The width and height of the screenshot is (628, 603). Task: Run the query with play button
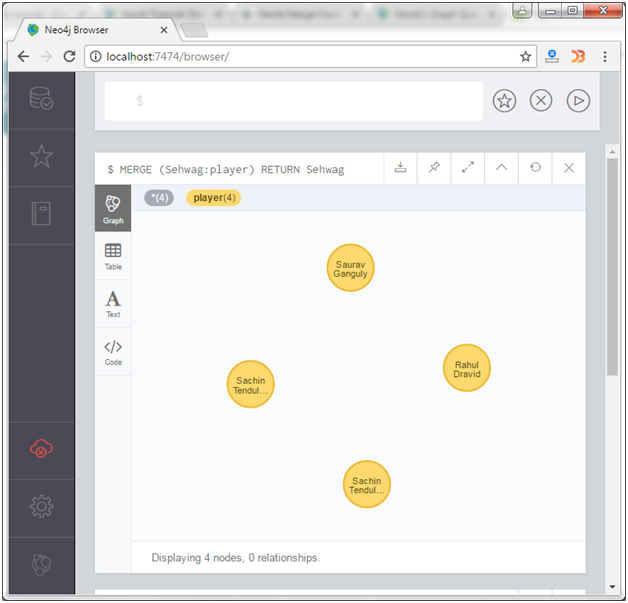[578, 101]
